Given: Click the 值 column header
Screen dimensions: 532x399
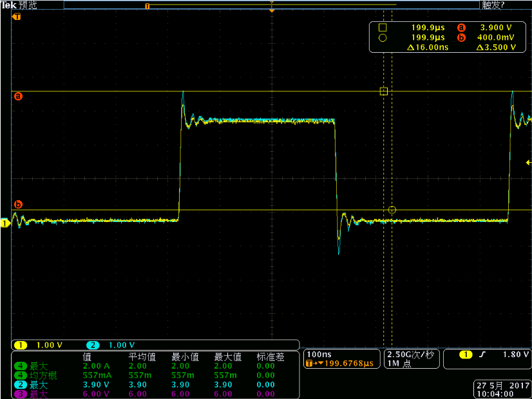Looking at the screenshot, I should [x=87, y=357].
